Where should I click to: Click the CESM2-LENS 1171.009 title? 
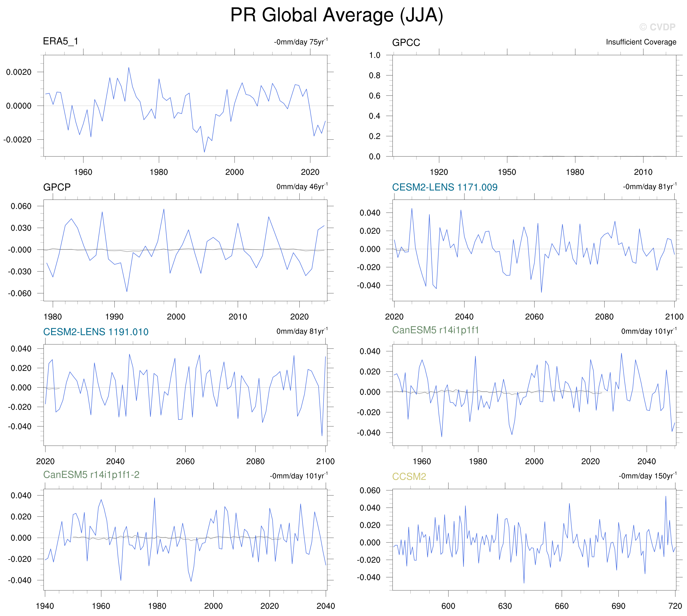click(x=445, y=187)
